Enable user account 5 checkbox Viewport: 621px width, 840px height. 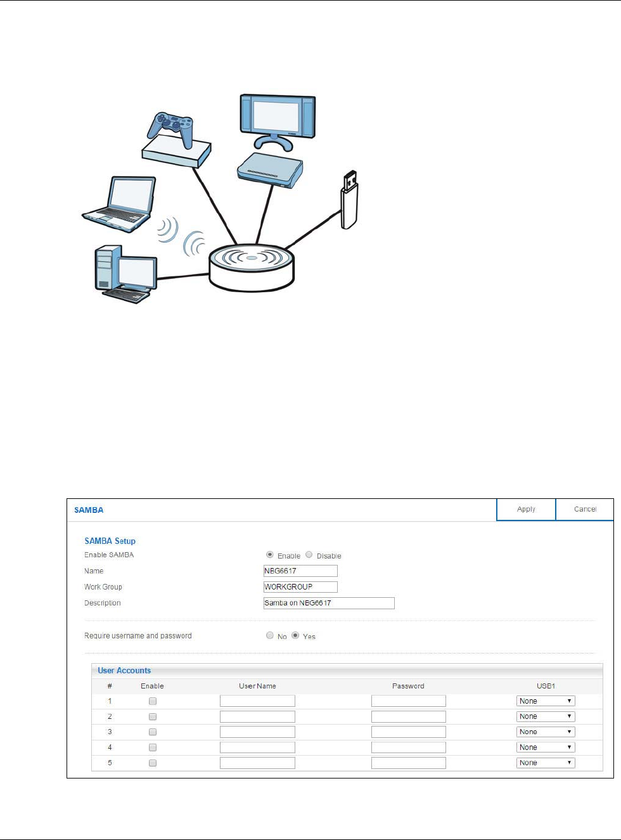click(x=153, y=763)
